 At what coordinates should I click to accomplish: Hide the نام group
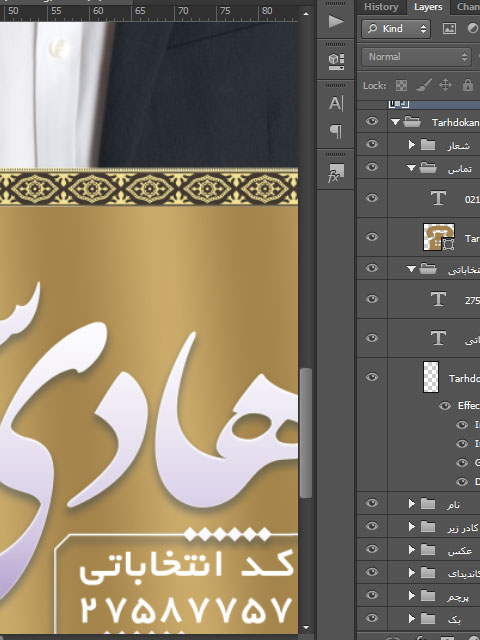pos(372,503)
